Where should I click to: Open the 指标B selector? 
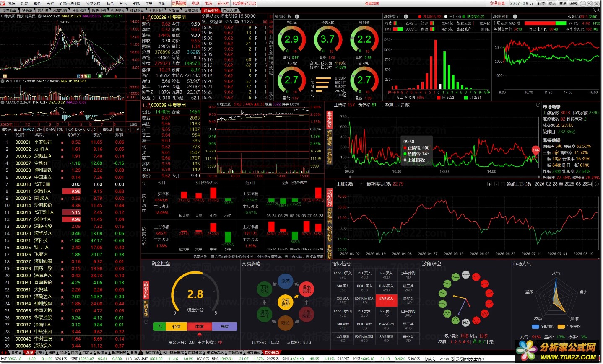tap(107, 130)
